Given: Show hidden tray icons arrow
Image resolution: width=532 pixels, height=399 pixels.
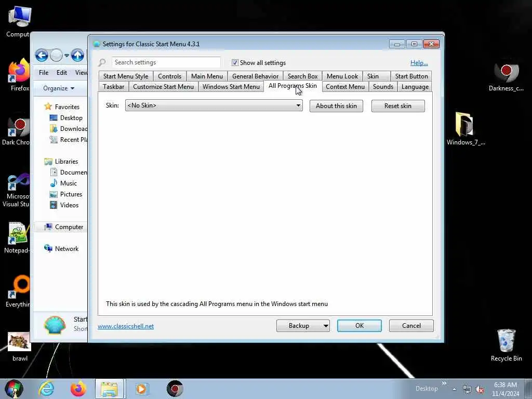Looking at the screenshot, I should tap(454, 390).
